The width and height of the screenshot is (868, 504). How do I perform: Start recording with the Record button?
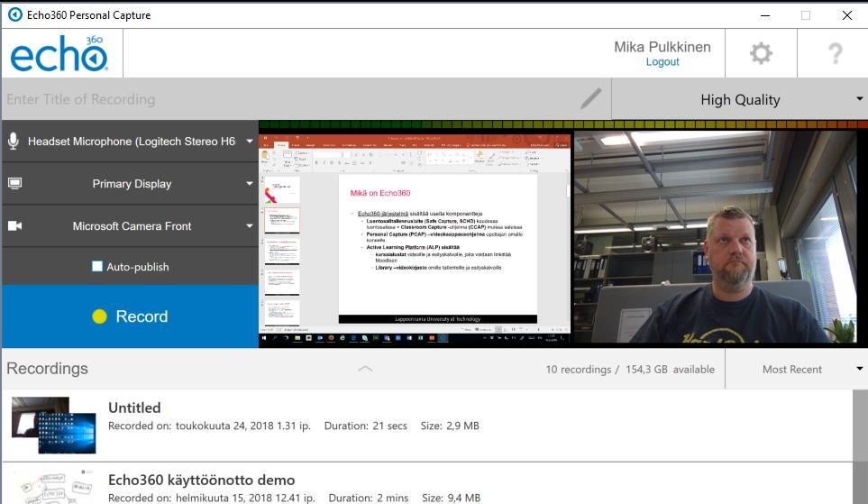(131, 316)
